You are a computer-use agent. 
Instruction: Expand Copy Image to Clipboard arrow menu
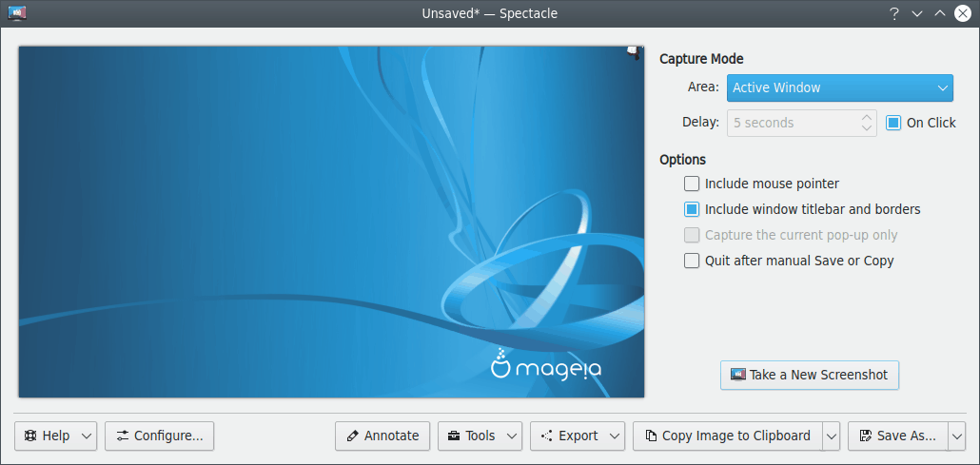pyautogui.click(x=831, y=436)
